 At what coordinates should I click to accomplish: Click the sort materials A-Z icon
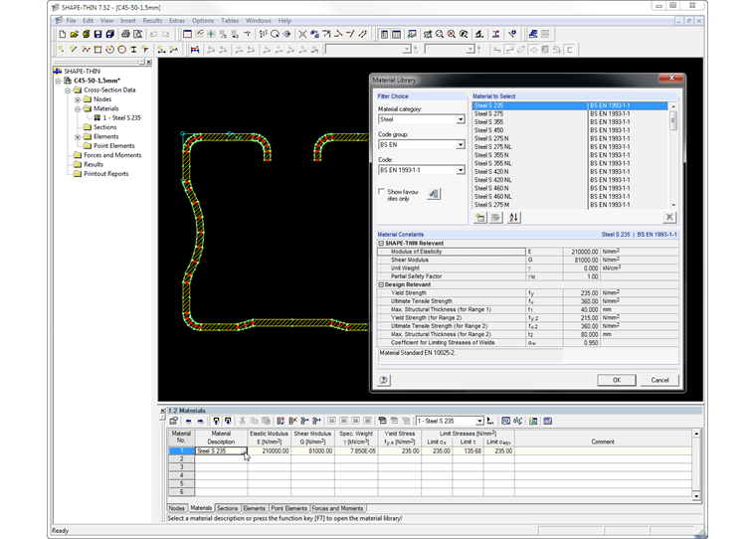[514, 217]
